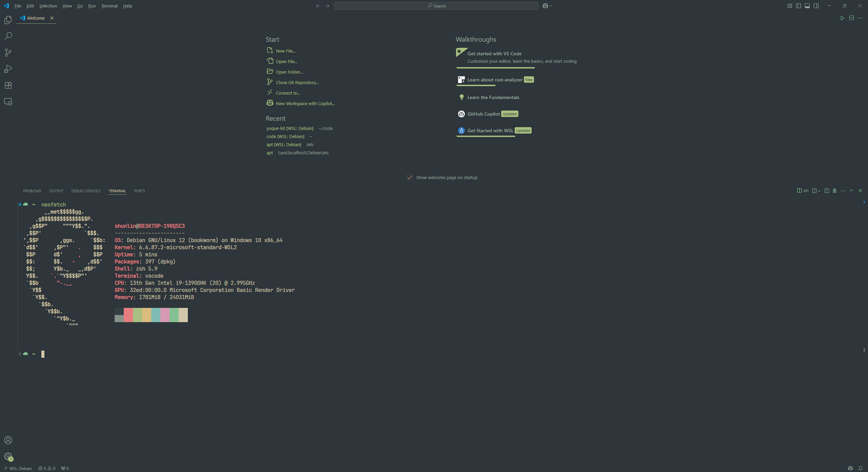Screen dimensions: 868x472
Task: Open the Source Control view
Action: (x=8, y=53)
